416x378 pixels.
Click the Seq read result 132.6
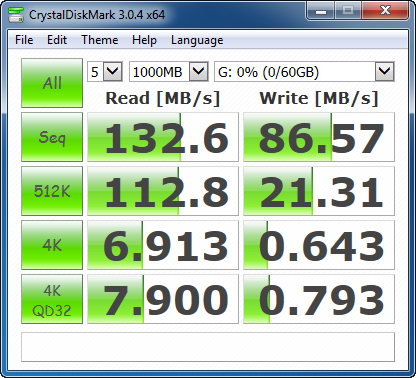pyautogui.click(x=163, y=137)
